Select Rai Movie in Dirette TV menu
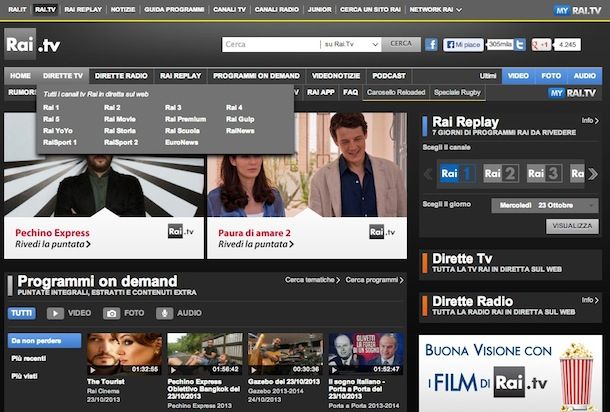The width and height of the screenshot is (610, 412). coord(120,119)
